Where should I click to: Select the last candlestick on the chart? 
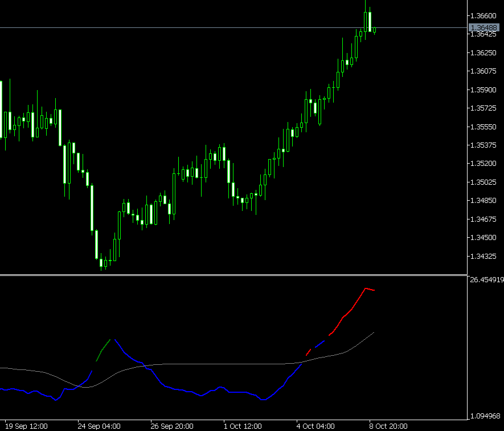click(x=375, y=30)
